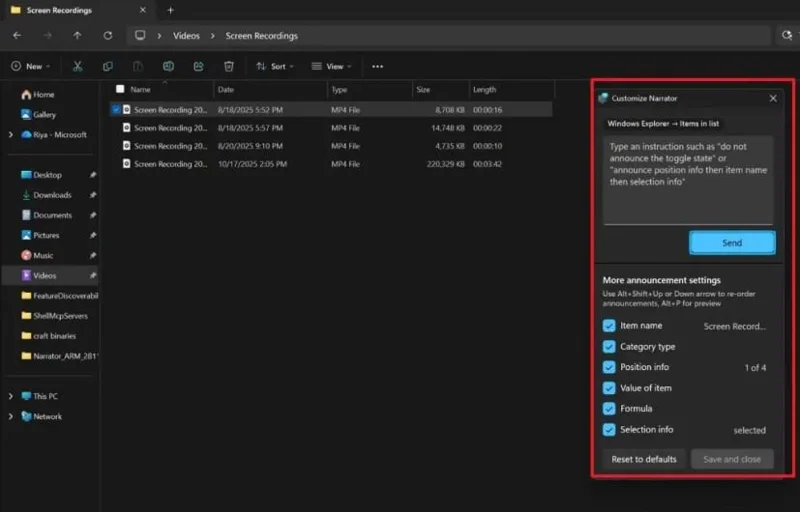Uncheck the Selection info checkbox
This screenshot has height=512, width=800.
click(x=609, y=429)
